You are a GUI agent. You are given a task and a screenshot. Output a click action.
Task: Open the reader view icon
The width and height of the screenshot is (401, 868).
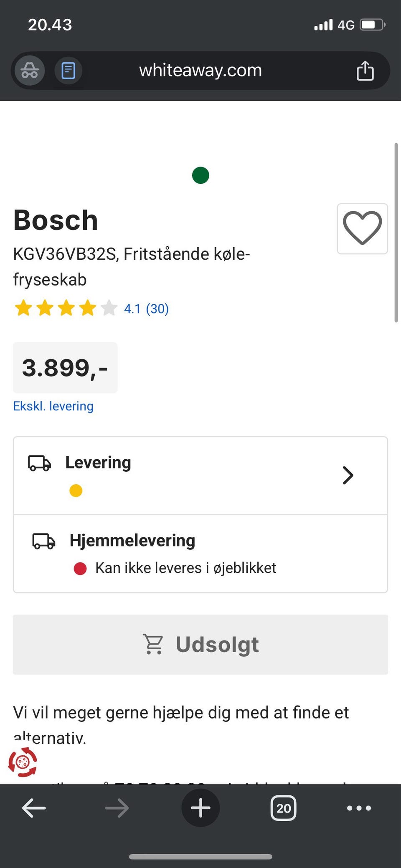(68, 71)
